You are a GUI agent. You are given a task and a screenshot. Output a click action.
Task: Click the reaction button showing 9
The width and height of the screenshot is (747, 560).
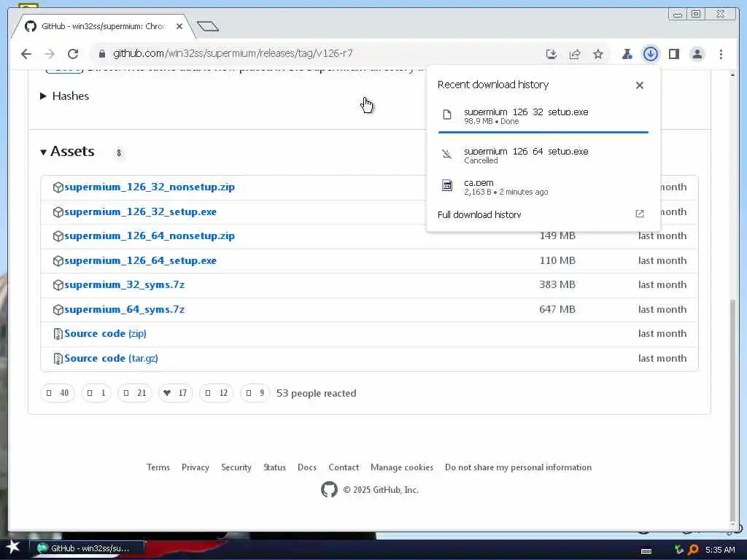pos(255,393)
